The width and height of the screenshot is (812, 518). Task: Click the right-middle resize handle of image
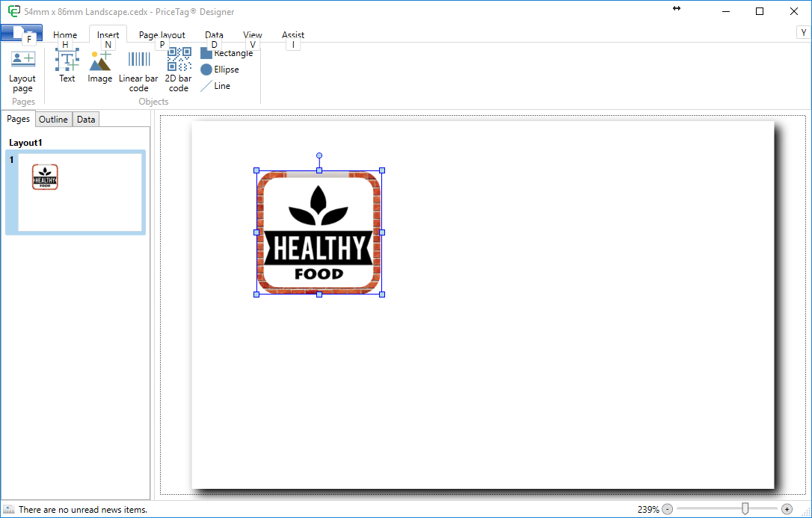[x=382, y=232]
